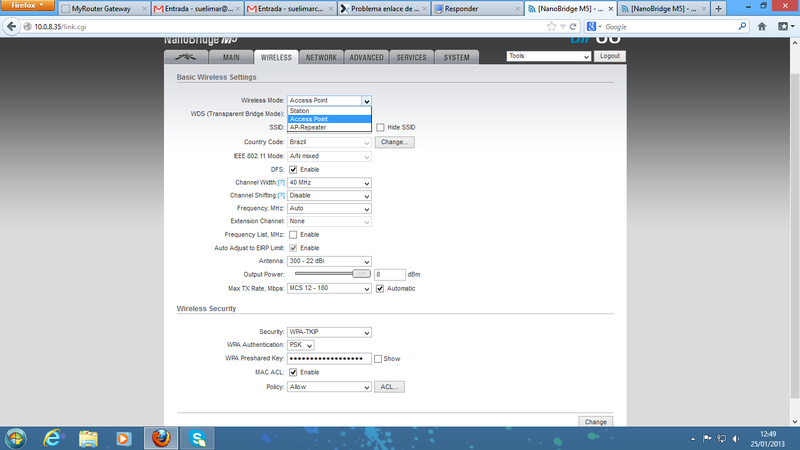This screenshot has height=450, width=800.
Task: Enable Frequency List checkbox
Action: (x=293, y=235)
